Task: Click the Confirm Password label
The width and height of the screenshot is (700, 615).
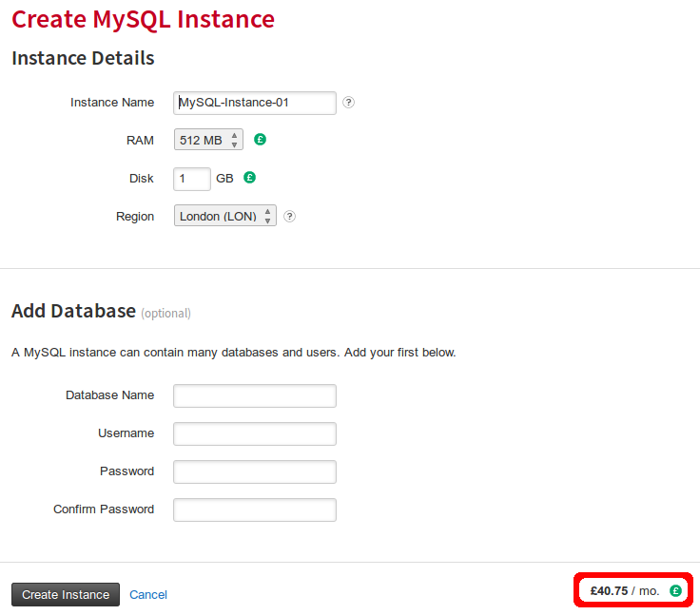Action: click(x=104, y=509)
